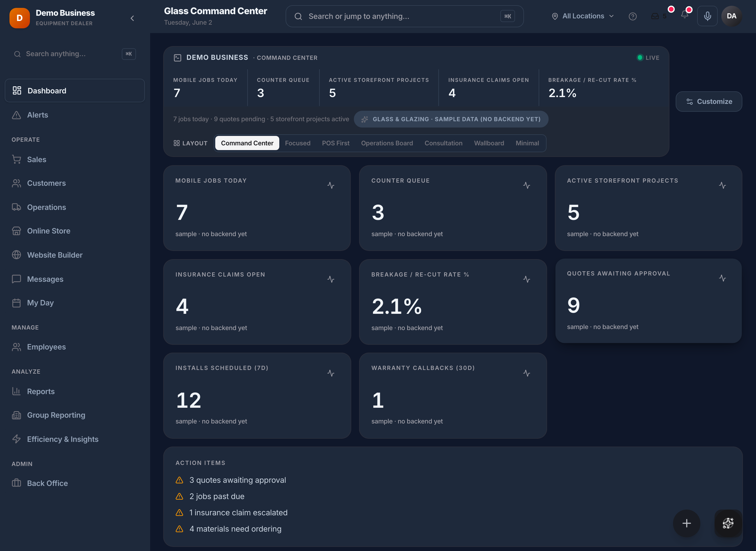This screenshot has height=551, width=756.
Task: Open the inbox tray icon
Action: [x=655, y=16]
